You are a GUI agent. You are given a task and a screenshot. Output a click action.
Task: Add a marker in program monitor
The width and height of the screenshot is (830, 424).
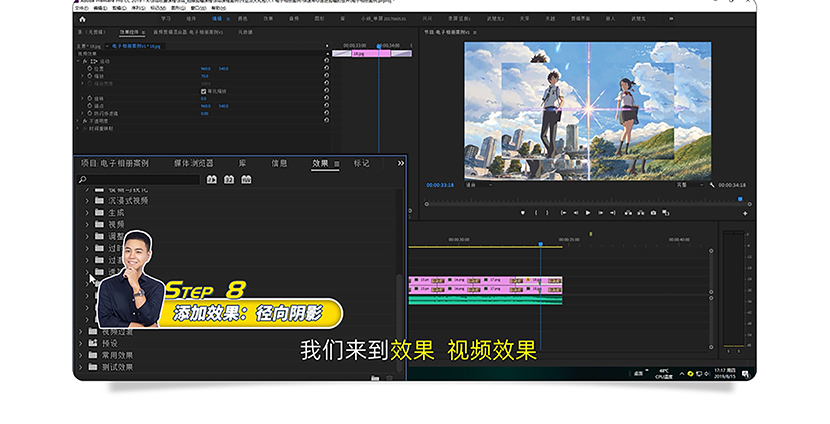pos(522,213)
